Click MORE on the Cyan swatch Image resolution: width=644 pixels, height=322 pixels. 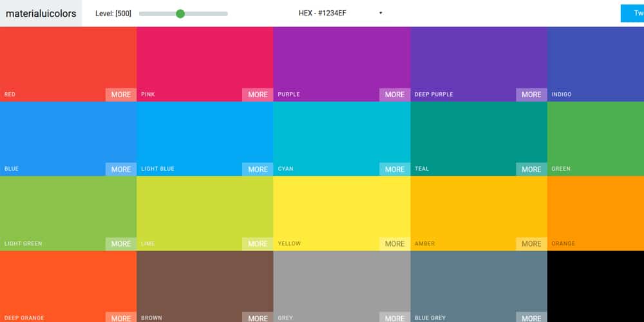click(395, 169)
